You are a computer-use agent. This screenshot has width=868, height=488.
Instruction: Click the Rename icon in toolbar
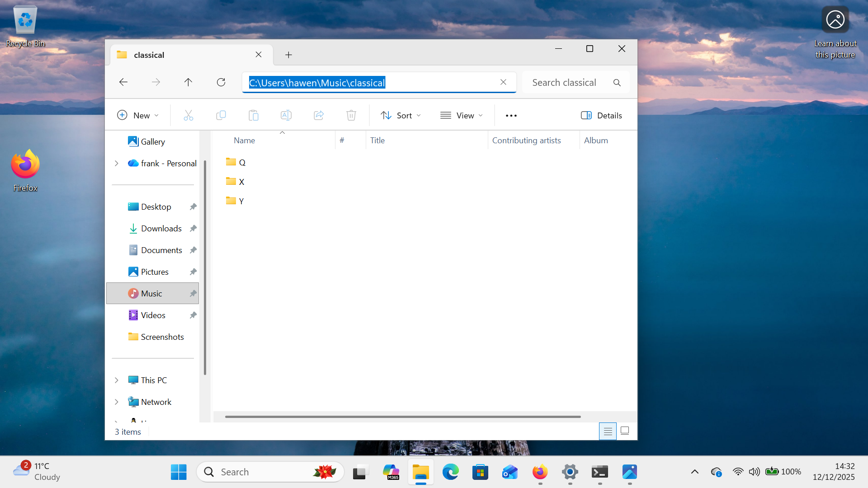(x=286, y=116)
